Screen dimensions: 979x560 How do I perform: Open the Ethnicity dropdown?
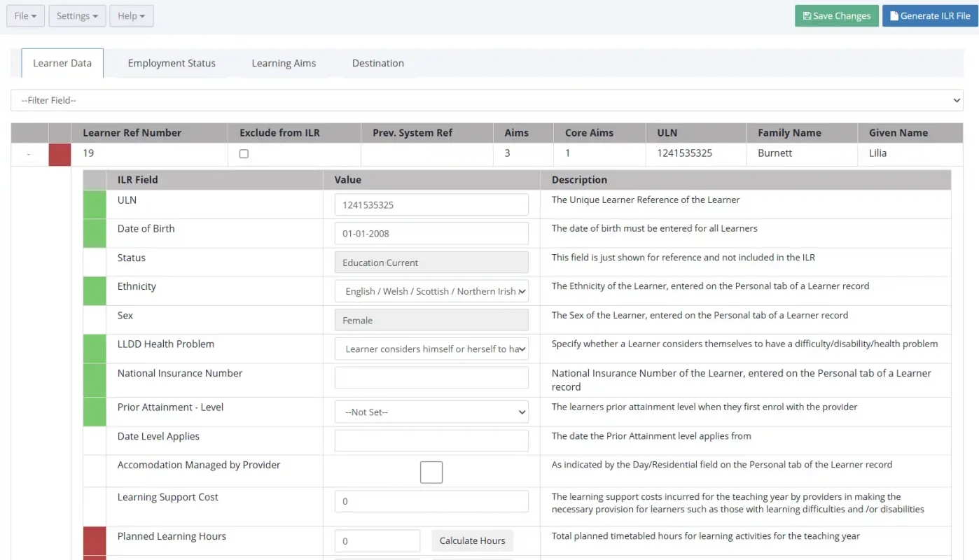[x=431, y=291]
